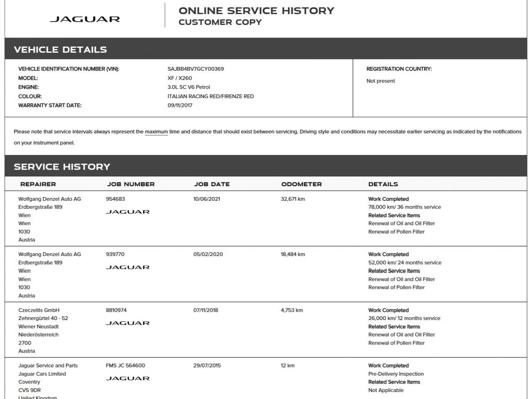Viewport: 532px width, 399px height.
Task: Select the VIN value SAJBB4BV7GCY00369
Action: click(195, 69)
